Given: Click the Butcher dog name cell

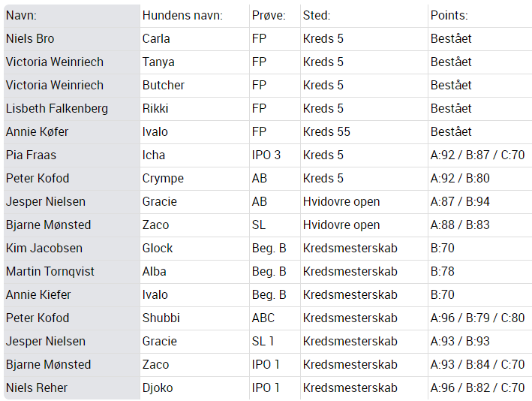Looking at the screenshot, I should (x=195, y=86).
